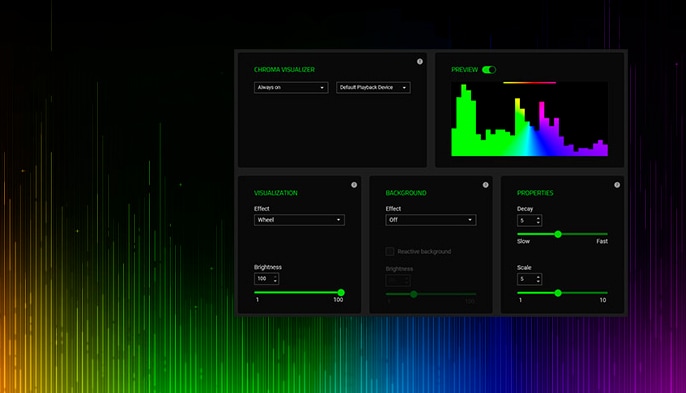Click the Background panel help icon
This screenshot has height=393, width=686.
(485, 185)
